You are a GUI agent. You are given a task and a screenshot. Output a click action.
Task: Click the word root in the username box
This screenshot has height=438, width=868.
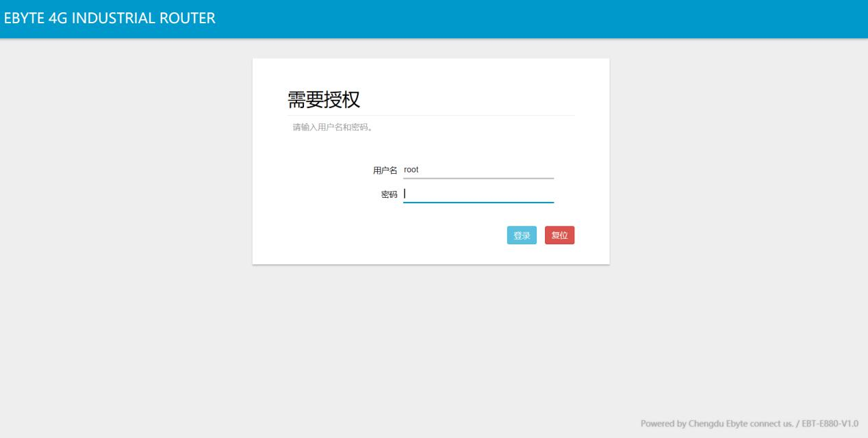point(411,170)
